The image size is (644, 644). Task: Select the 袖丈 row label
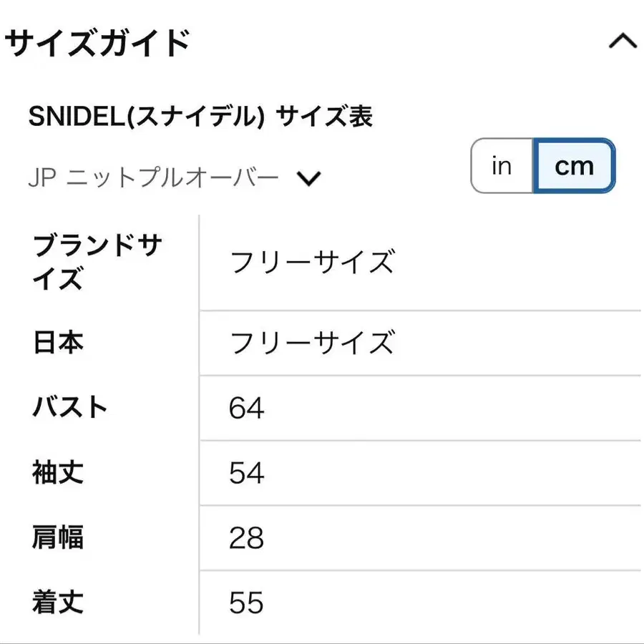pyautogui.click(x=58, y=473)
